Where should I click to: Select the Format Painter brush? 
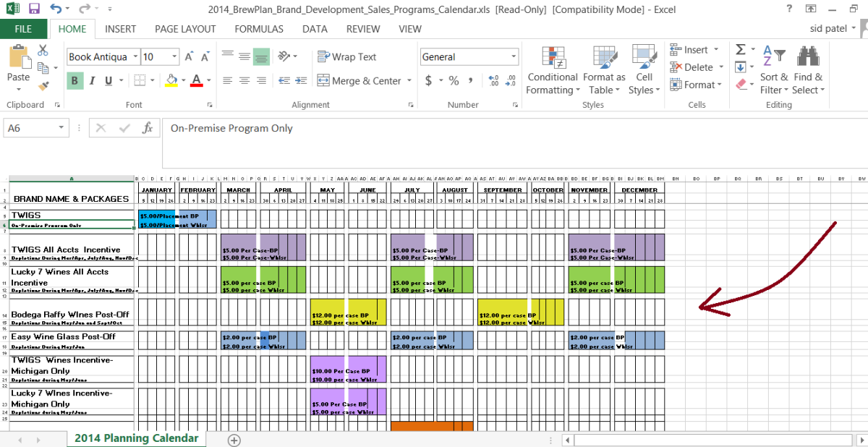click(43, 85)
